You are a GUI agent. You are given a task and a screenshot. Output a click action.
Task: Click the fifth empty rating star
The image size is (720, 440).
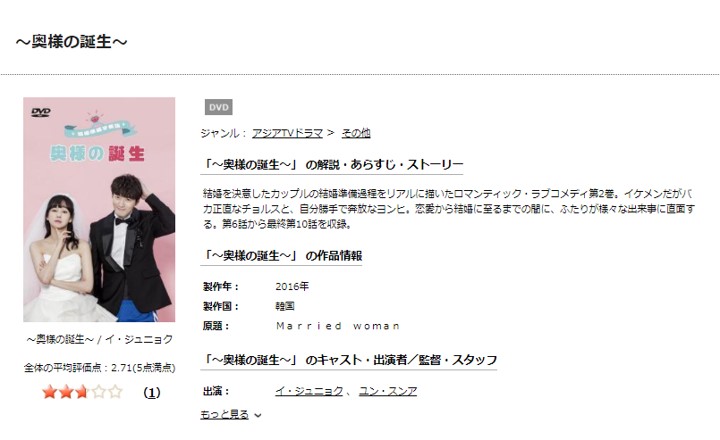click(115, 392)
